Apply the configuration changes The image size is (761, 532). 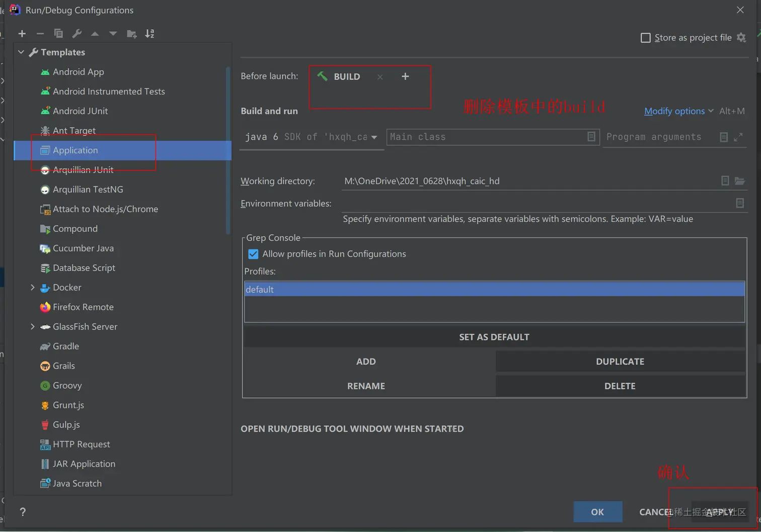coord(720,512)
